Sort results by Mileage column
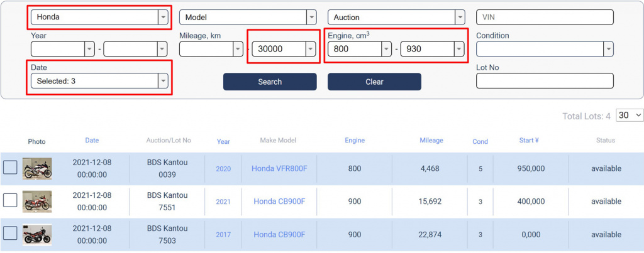 (x=431, y=140)
